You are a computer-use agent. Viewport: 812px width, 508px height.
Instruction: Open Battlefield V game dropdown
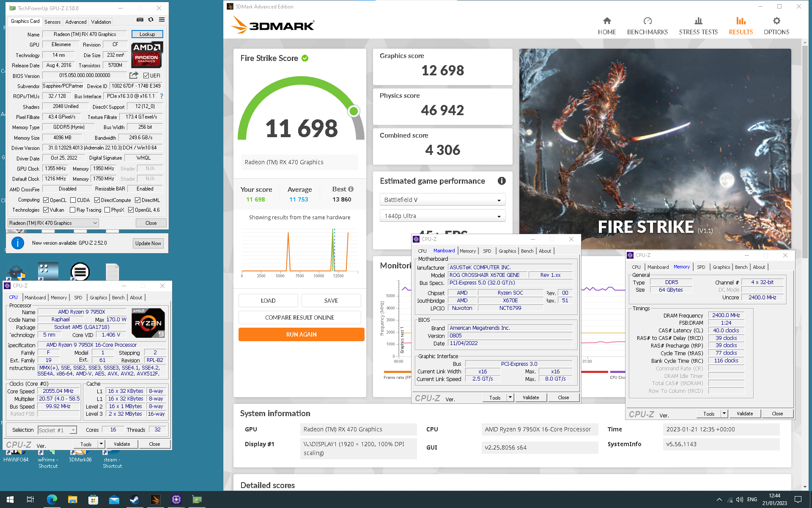click(x=442, y=200)
